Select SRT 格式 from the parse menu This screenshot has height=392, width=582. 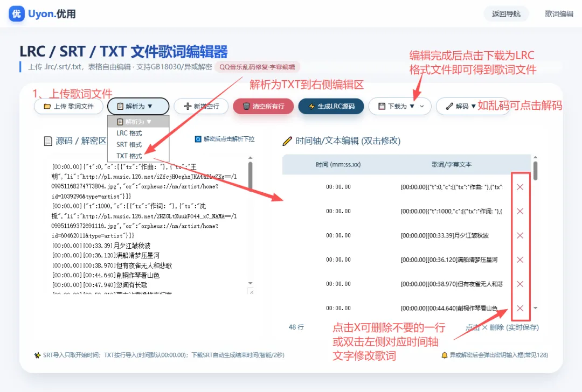pyautogui.click(x=129, y=145)
